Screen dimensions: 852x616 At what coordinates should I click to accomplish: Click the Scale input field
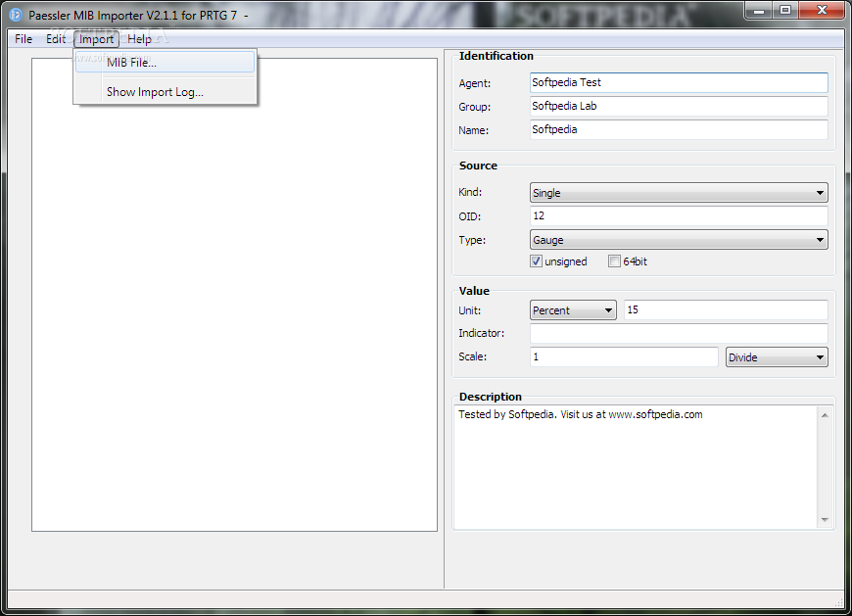[x=624, y=356]
